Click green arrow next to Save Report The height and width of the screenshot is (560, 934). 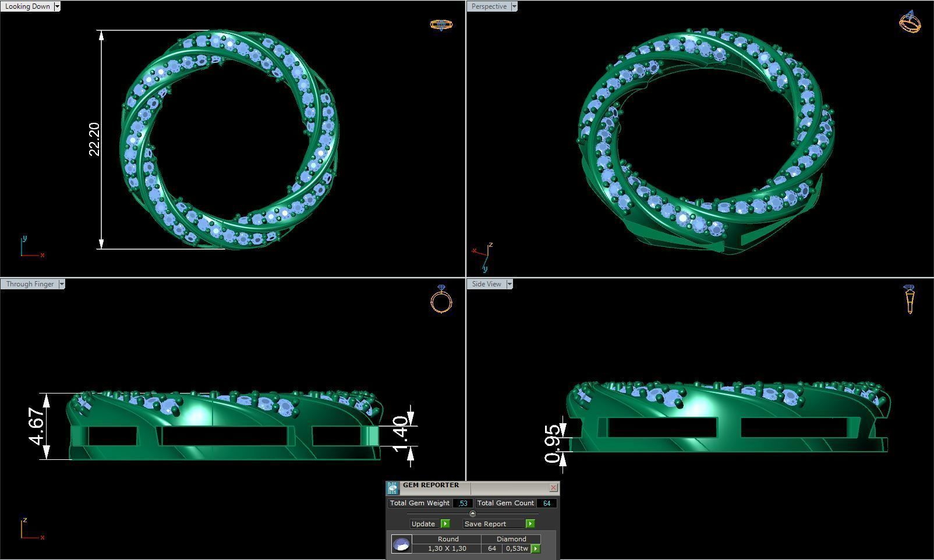[530, 524]
